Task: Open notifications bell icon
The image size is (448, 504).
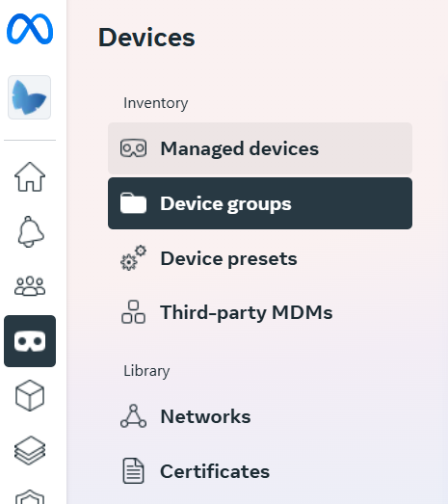Action: click(30, 231)
